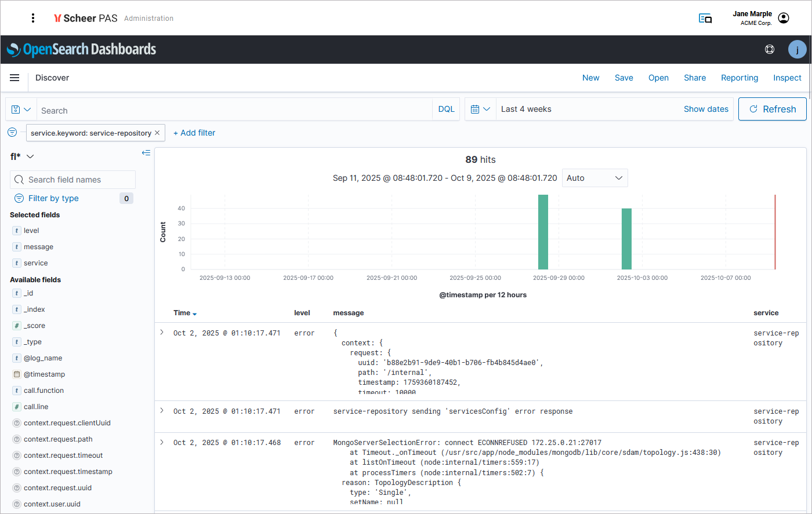Remove the service.keyword filter

point(157,133)
